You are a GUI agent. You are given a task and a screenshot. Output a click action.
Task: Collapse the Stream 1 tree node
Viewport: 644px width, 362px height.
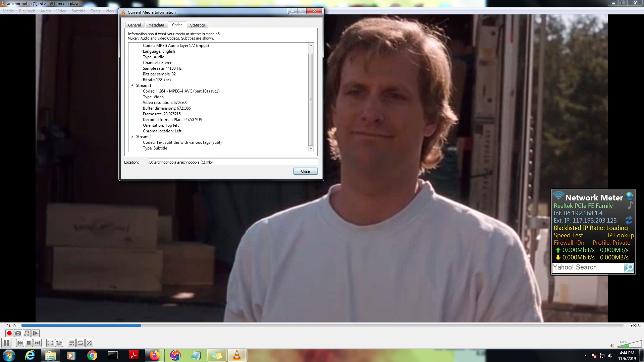coord(132,85)
